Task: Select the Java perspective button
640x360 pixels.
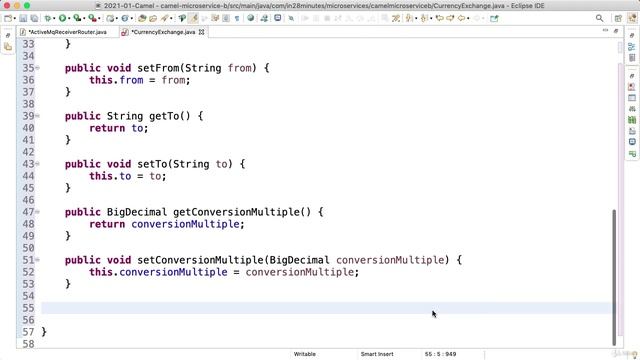Action: (632, 18)
